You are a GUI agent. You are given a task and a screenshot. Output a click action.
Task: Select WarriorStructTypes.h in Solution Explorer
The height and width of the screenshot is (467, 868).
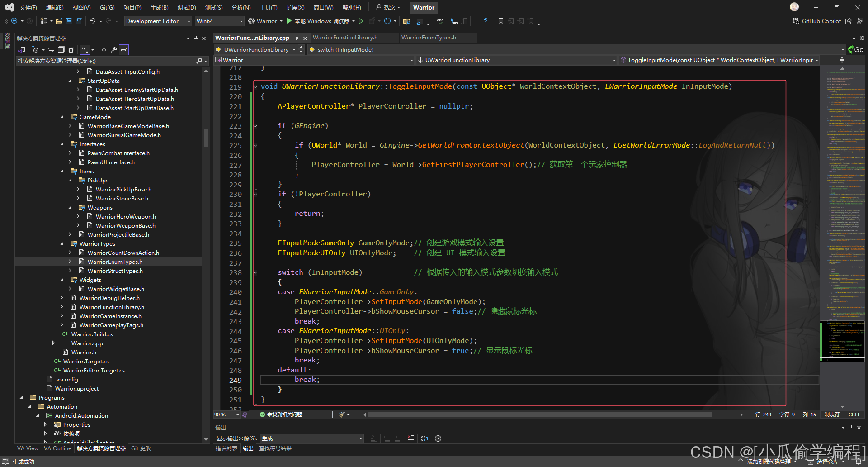[x=115, y=271]
